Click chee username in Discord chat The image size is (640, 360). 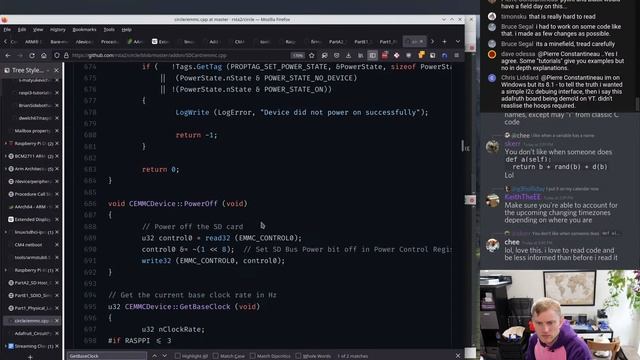(512, 242)
